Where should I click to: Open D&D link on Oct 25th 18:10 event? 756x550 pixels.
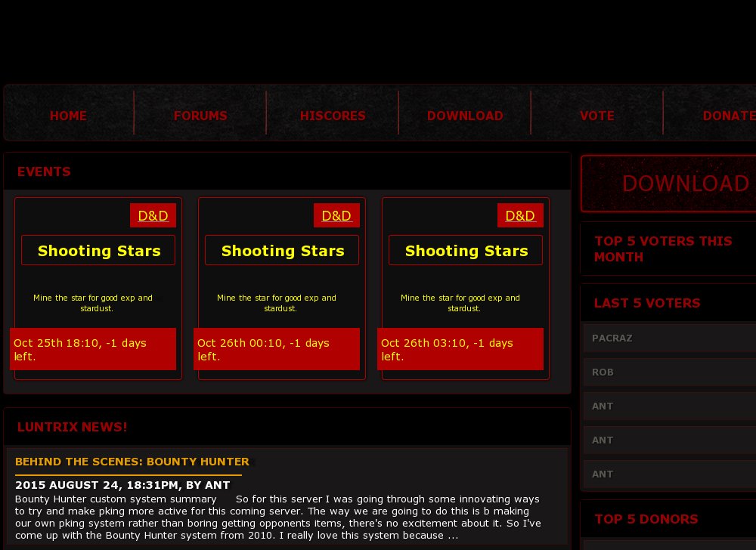pos(153,216)
